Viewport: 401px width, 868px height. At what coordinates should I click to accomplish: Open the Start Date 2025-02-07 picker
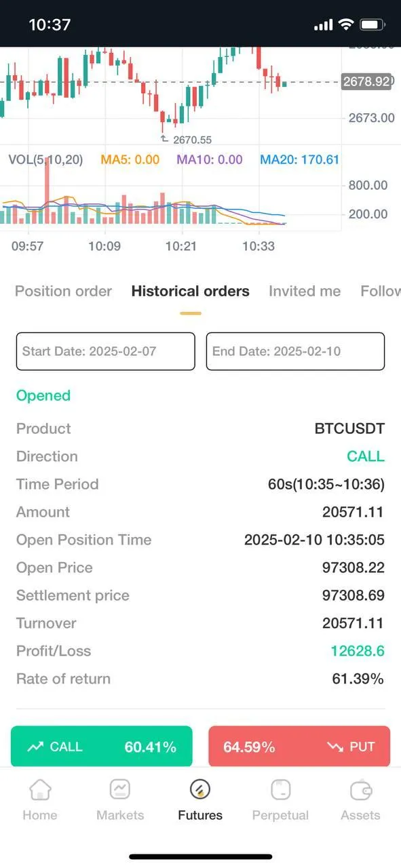pyautogui.click(x=105, y=351)
